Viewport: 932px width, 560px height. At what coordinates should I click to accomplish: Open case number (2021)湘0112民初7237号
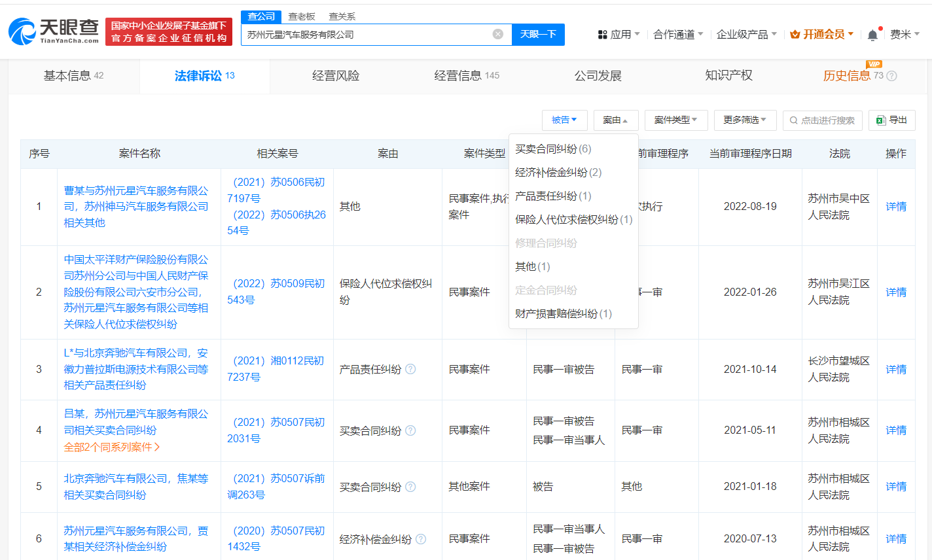tap(276, 369)
